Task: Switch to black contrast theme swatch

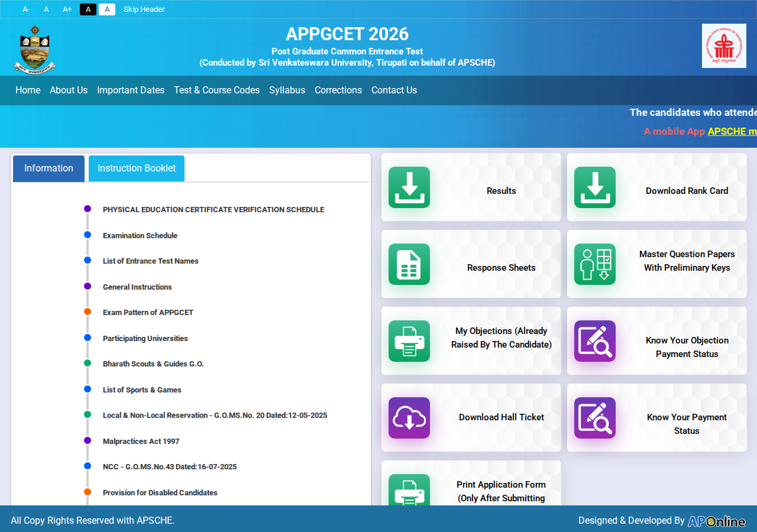Action: click(88, 9)
